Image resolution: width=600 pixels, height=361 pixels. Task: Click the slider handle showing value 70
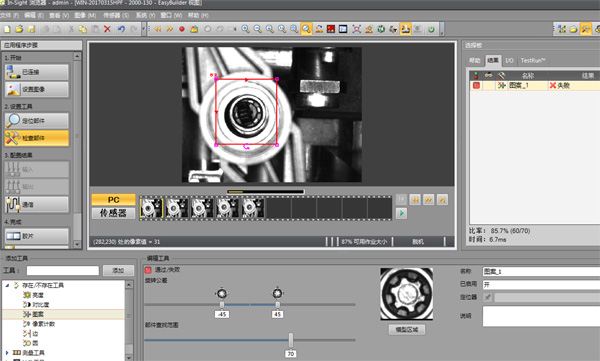point(291,340)
